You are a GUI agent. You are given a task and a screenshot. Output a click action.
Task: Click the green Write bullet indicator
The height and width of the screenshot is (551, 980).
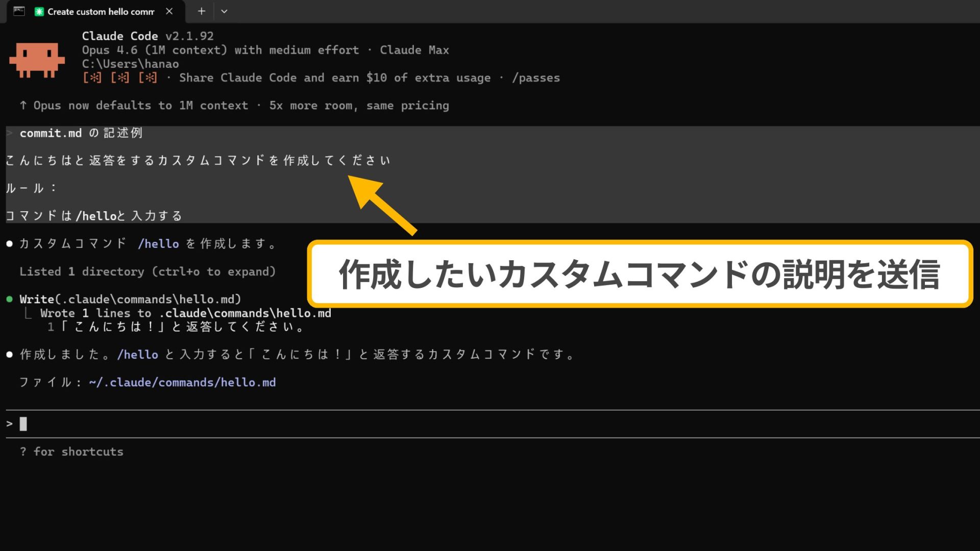point(8,299)
